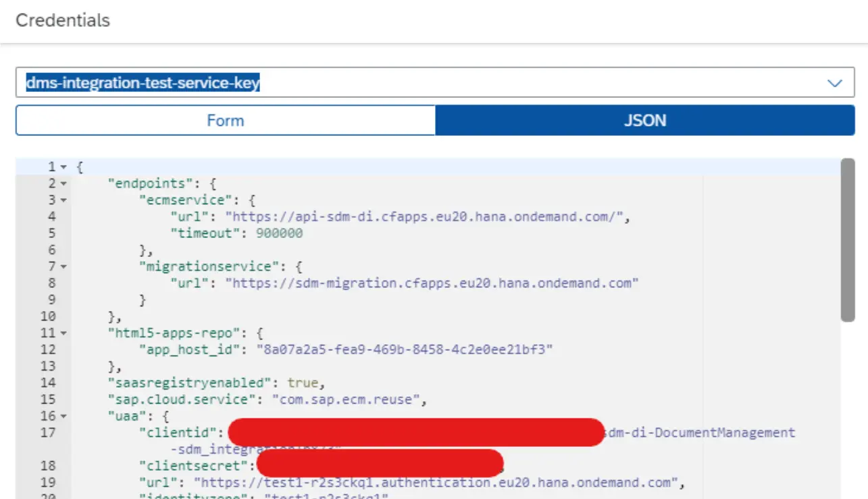Click the "clientsecret" key text
The width and height of the screenshot is (868, 499).
click(x=193, y=465)
